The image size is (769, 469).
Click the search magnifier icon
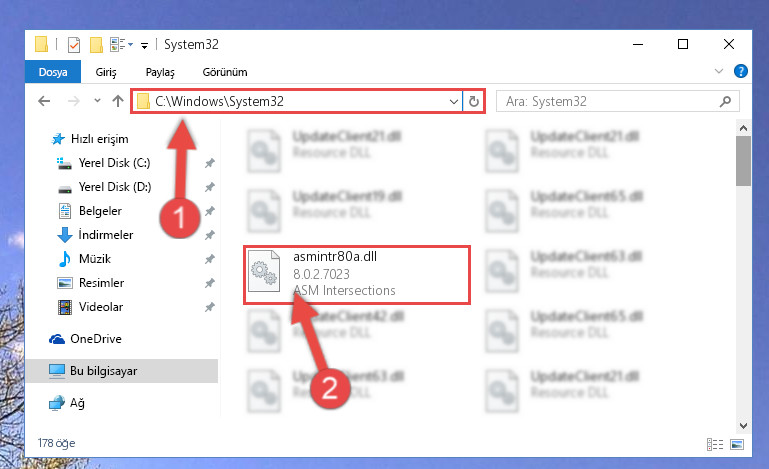click(x=725, y=102)
